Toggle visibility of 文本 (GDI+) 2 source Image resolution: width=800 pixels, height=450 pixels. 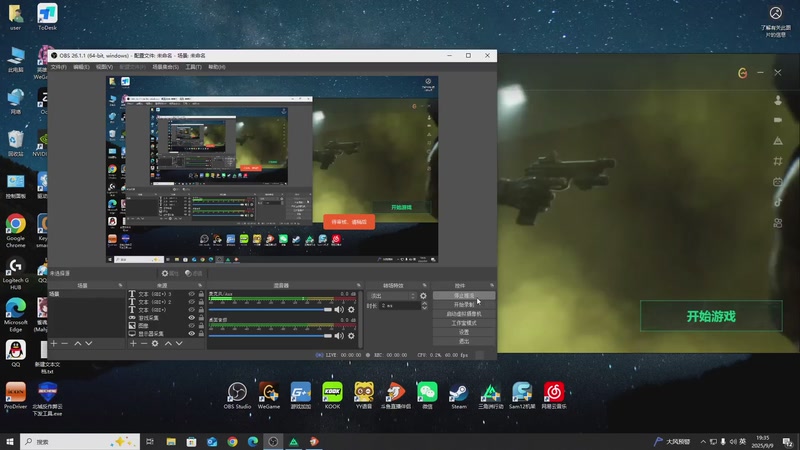click(191, 302)
